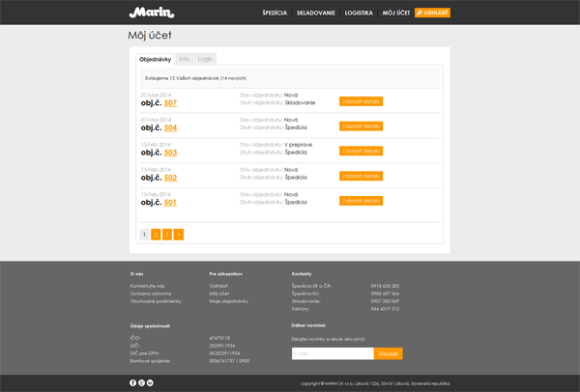Open the Skladovanie menu item
The height and width of the screenshot is (392, 580).
pyautogui.click(x=316, y=14)
